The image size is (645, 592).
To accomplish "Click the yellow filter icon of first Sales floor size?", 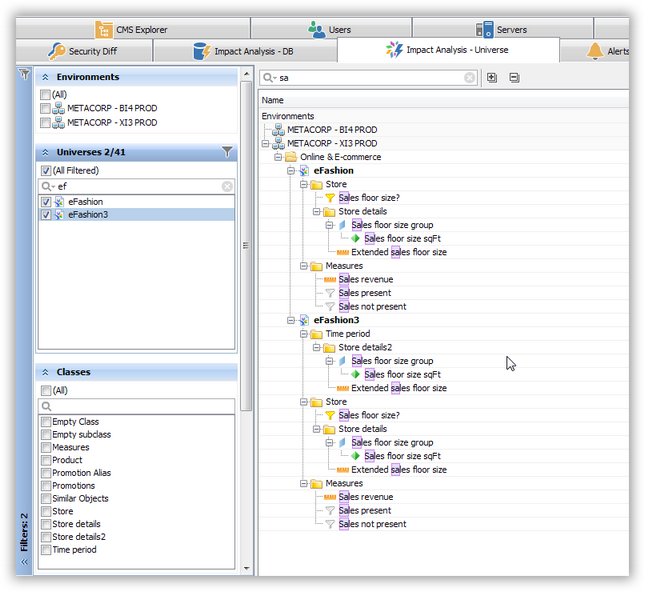I will point(330,198).
